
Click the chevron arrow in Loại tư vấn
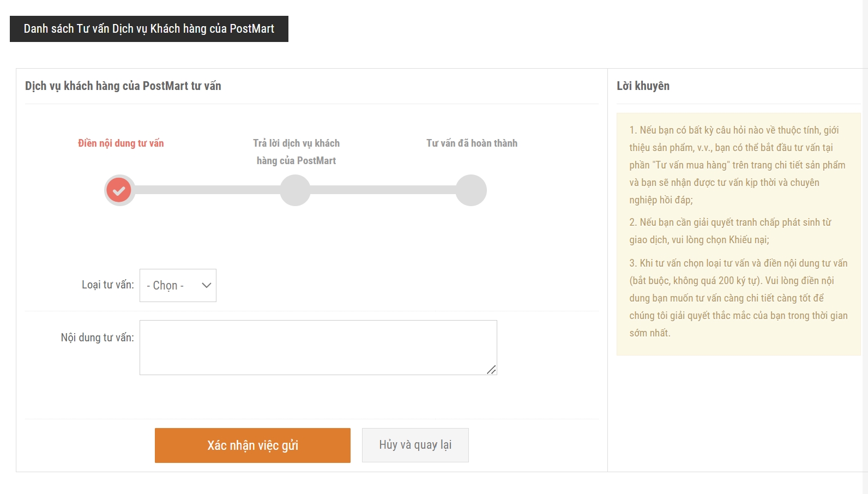pos(206,285)
